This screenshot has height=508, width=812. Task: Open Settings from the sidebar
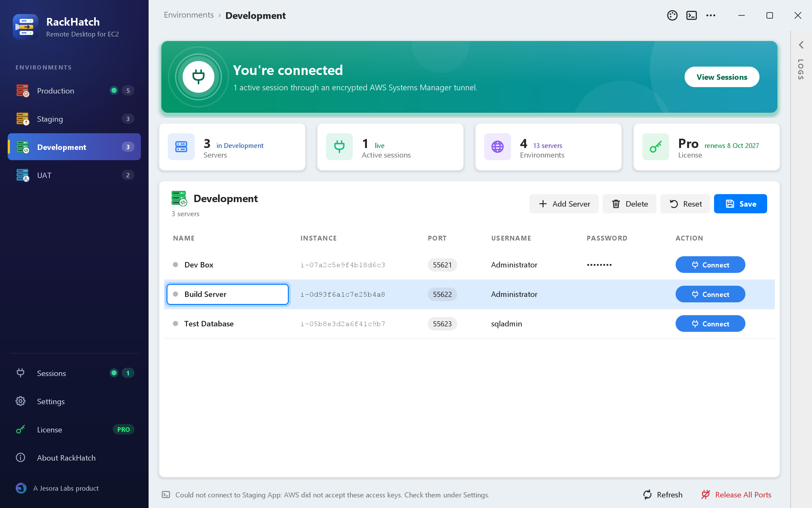[x=74, y=401]
